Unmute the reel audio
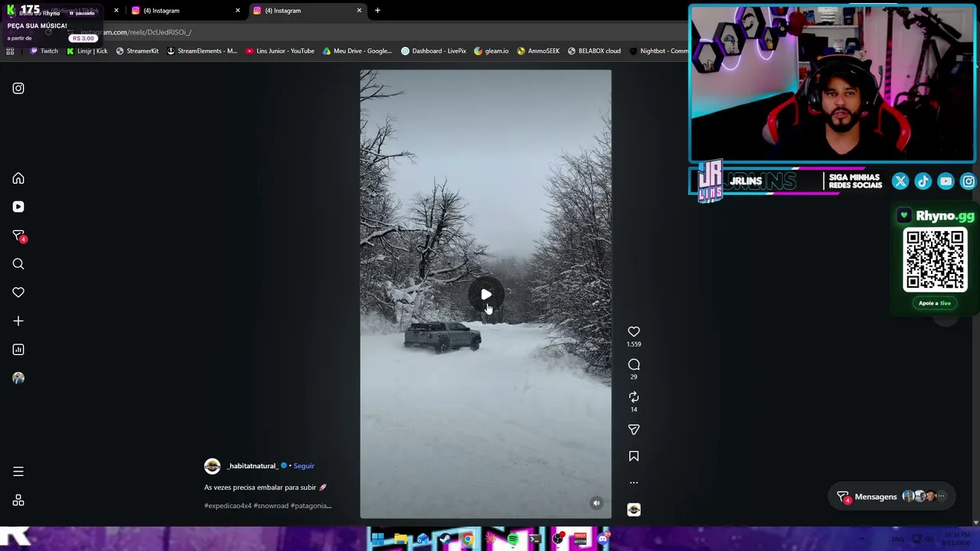This screenshot has height=551, width=980. (596, 503)
